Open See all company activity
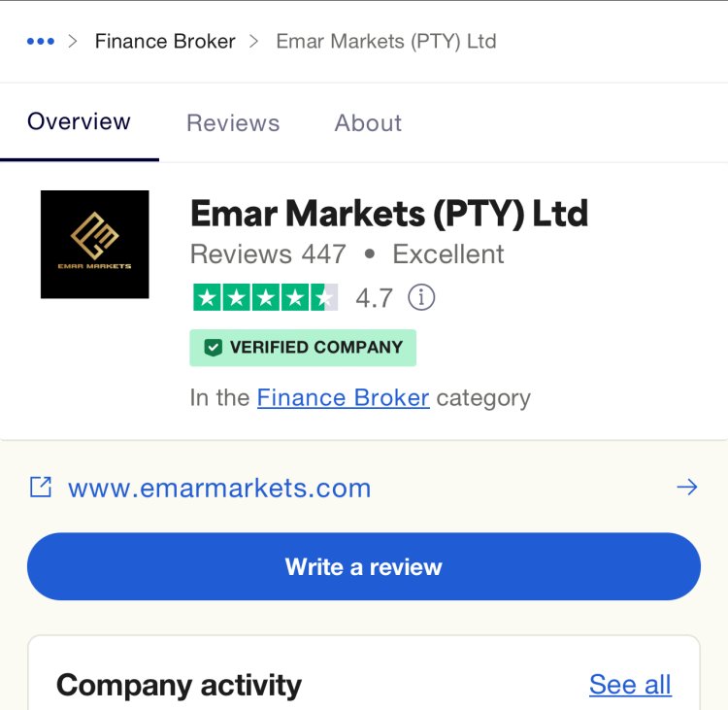Image resolution: width=728 pixels, height=710 pixels. (630, 685)
